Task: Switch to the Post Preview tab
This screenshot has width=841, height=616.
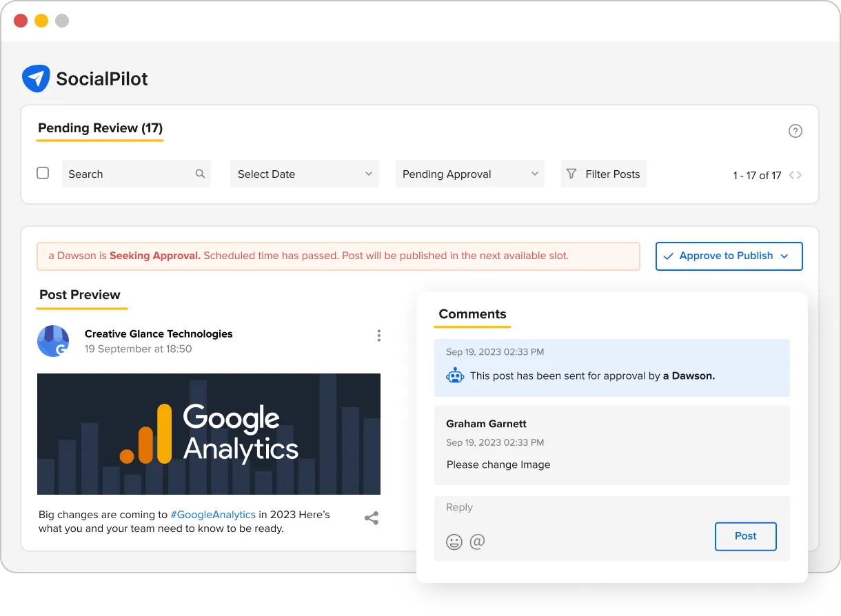Action: [80, 295]
